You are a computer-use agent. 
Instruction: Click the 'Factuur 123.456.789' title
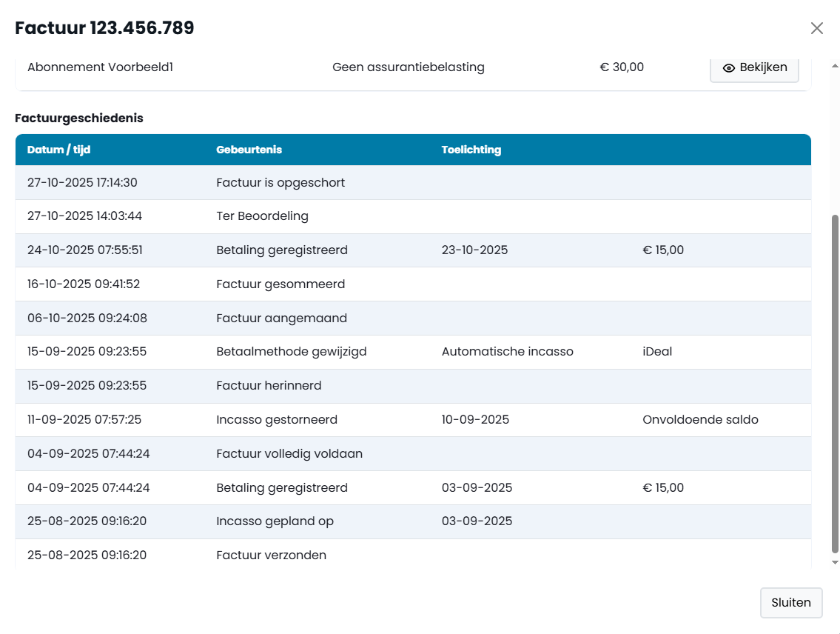(104, 28)
